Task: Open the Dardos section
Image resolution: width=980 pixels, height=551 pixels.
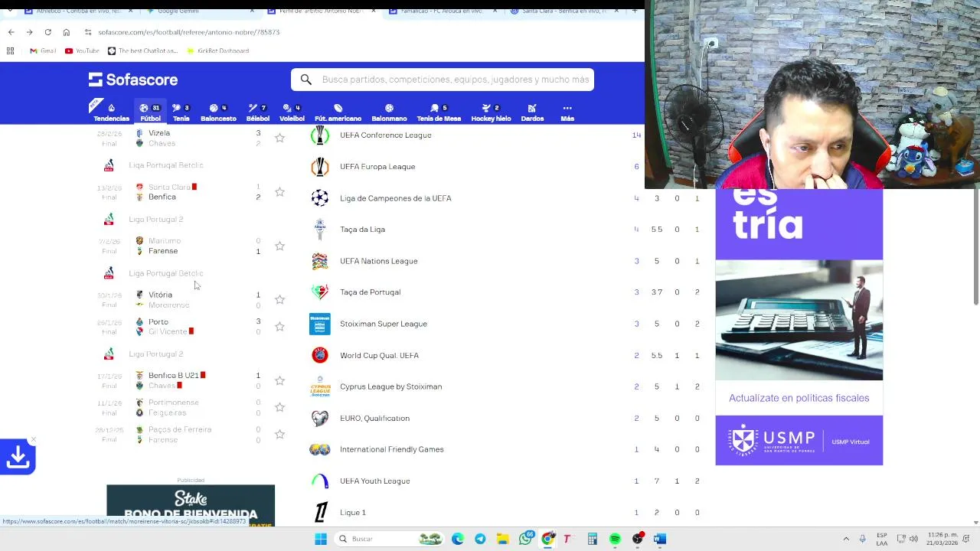Action: click(532, 112)
